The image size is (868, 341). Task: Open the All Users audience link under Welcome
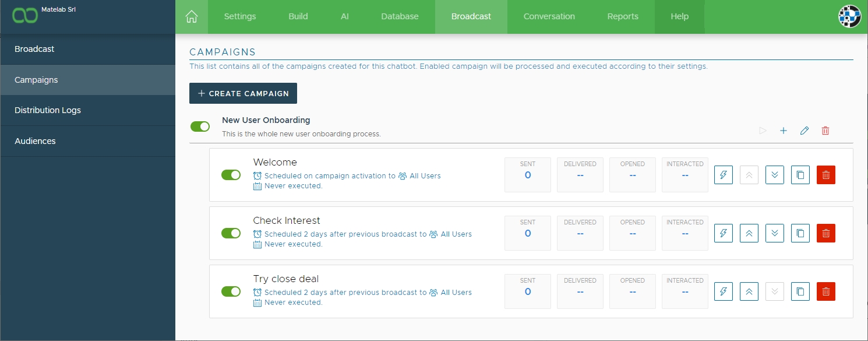click(425, 175)
